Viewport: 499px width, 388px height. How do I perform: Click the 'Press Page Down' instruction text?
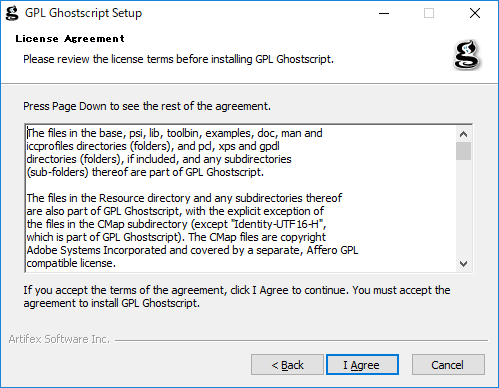(147, 106)
